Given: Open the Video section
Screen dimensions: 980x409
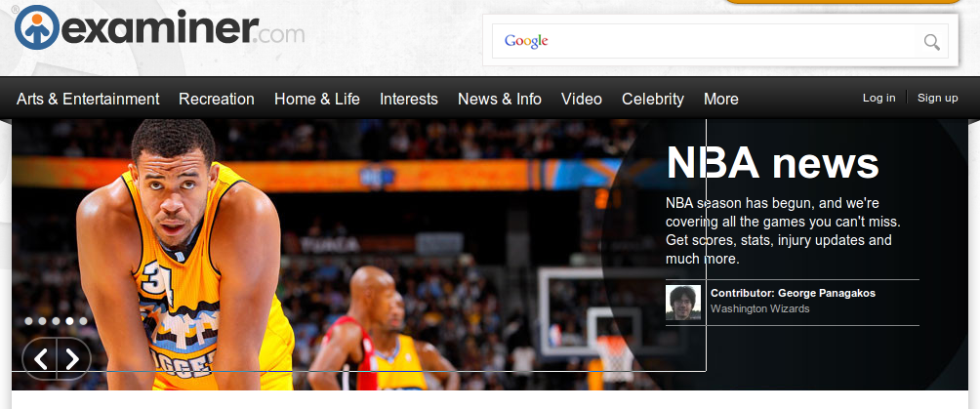Looking at the screenshot, I should (x=581, y=99).
